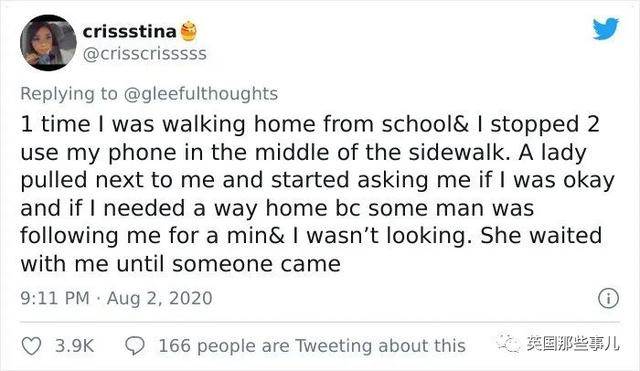Click the line starting 'pulled next to me'
This screenshot has width=640, height=371.
click(x=317, y=180)
